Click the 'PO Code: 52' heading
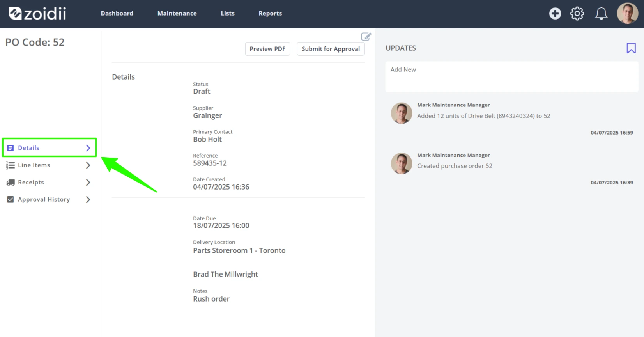Screen dimensions: 644x337 click(35, 42)
